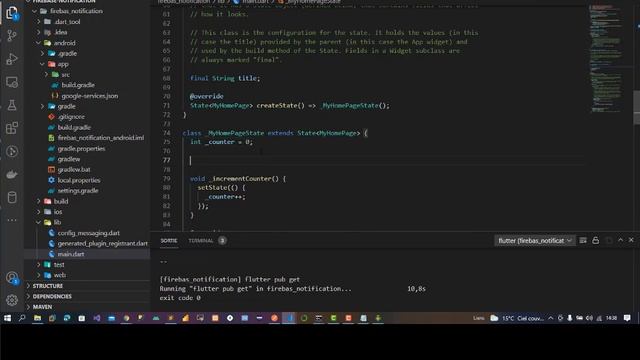Click the createState() call on line 71
Viewport: 640px width, 360px height.
tap(280, 106)
